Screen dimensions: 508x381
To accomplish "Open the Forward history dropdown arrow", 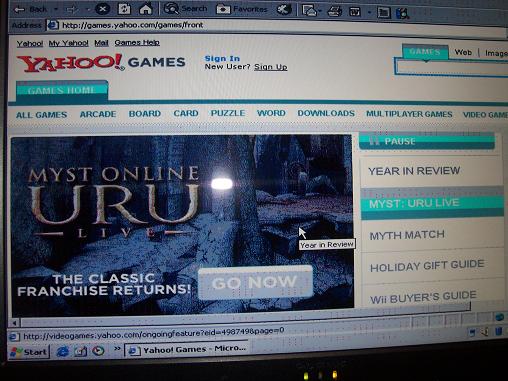I will click(x=88, y=9).
